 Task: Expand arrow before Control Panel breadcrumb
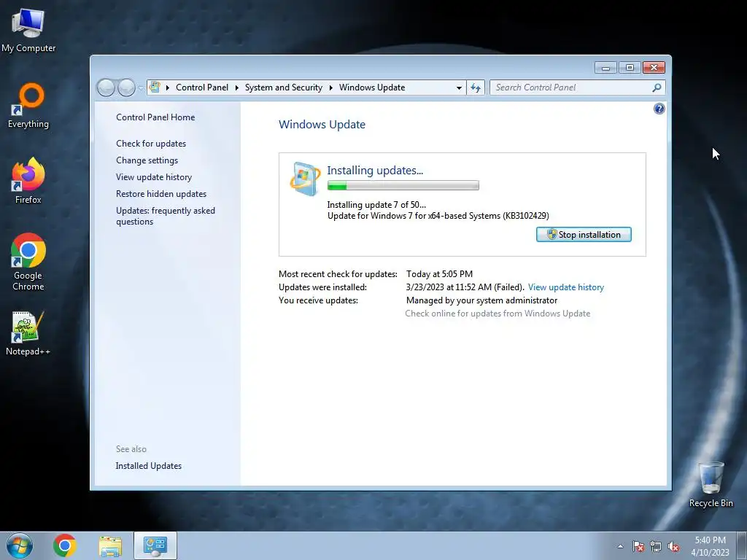(x=168, y=87)
